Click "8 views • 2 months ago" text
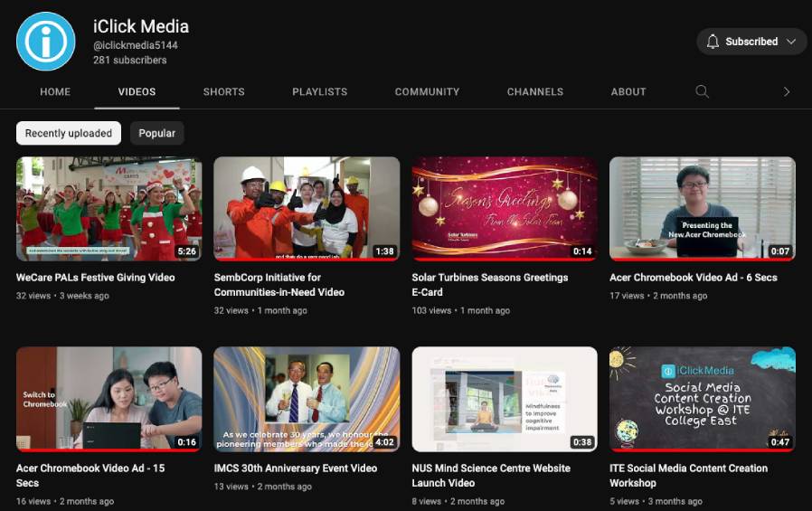 click(458, 501)
